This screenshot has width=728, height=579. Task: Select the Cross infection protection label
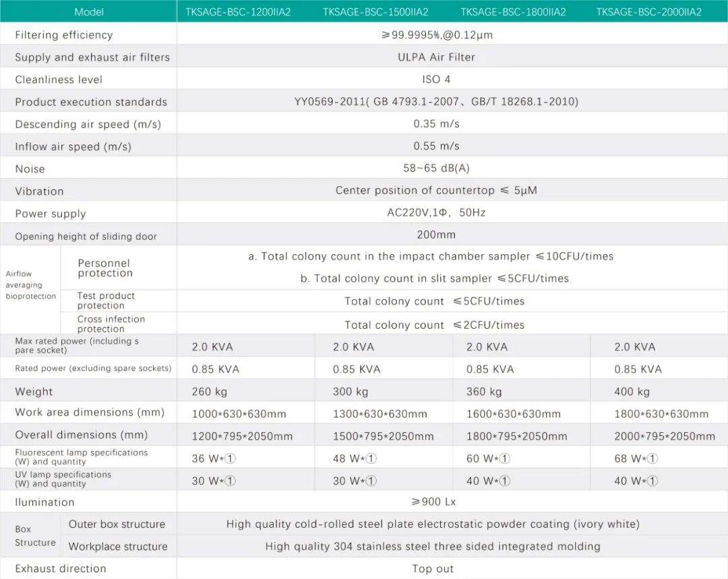coord(111,324)
